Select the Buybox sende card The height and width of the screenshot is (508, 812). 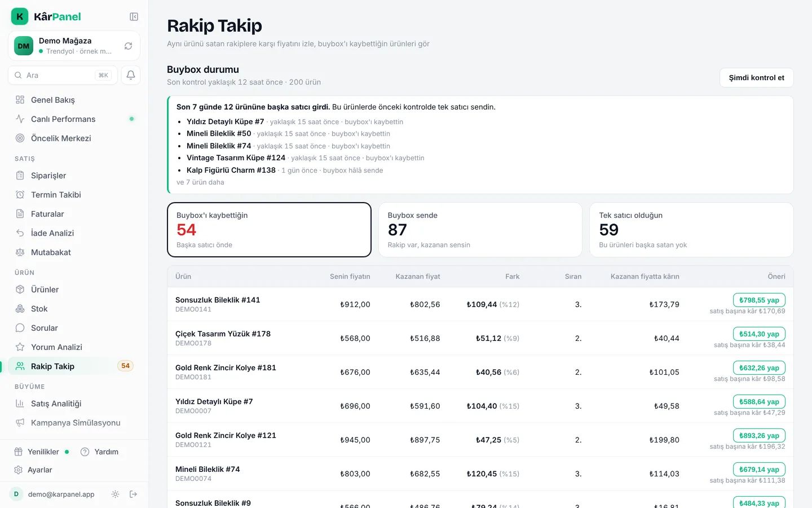pos(480,230)
